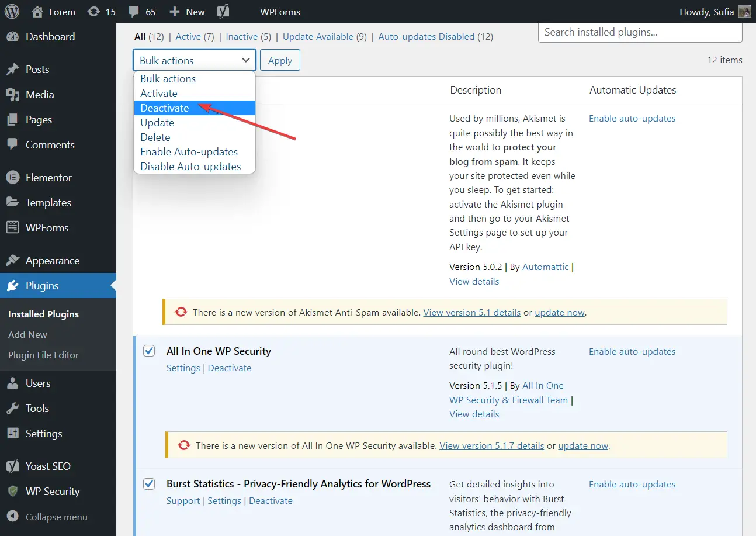The image size is (756, 536).
Task: Choose Activate from bulk actions
Action: [195, 93]
